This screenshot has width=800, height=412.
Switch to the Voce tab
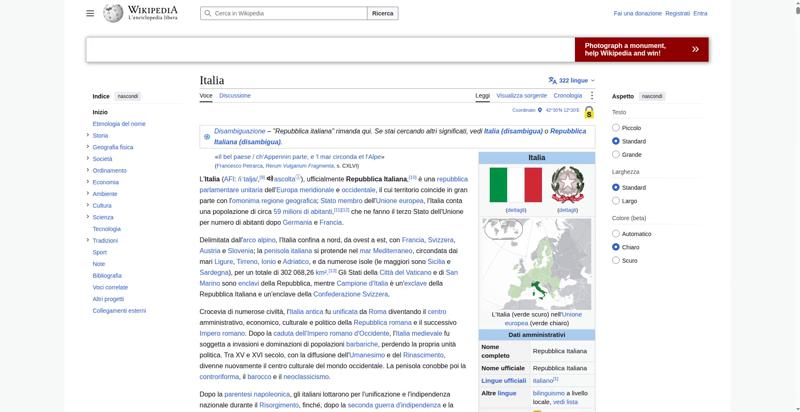pyautogui.click(x=206, y=95)
